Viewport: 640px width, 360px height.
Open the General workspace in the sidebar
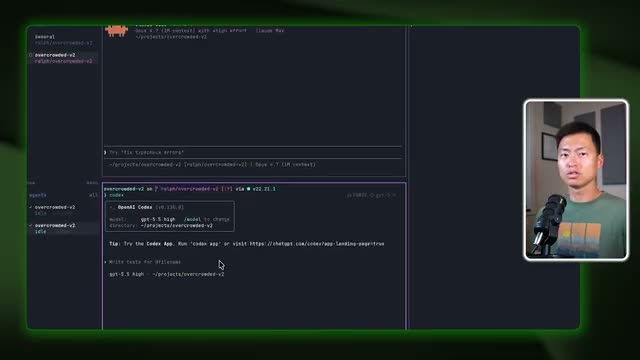(x=63, y=40)
